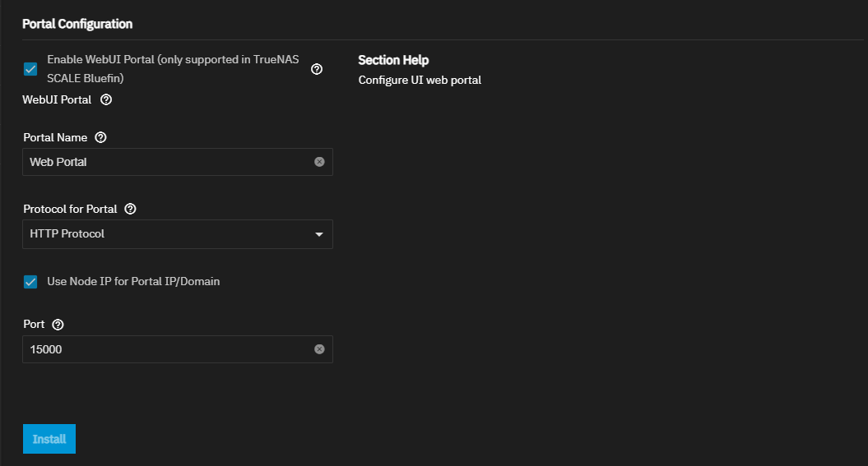868x466 pixels.
Task: Toggle Use Node IP for Portal checkbox
Action: tap(30, 282)
